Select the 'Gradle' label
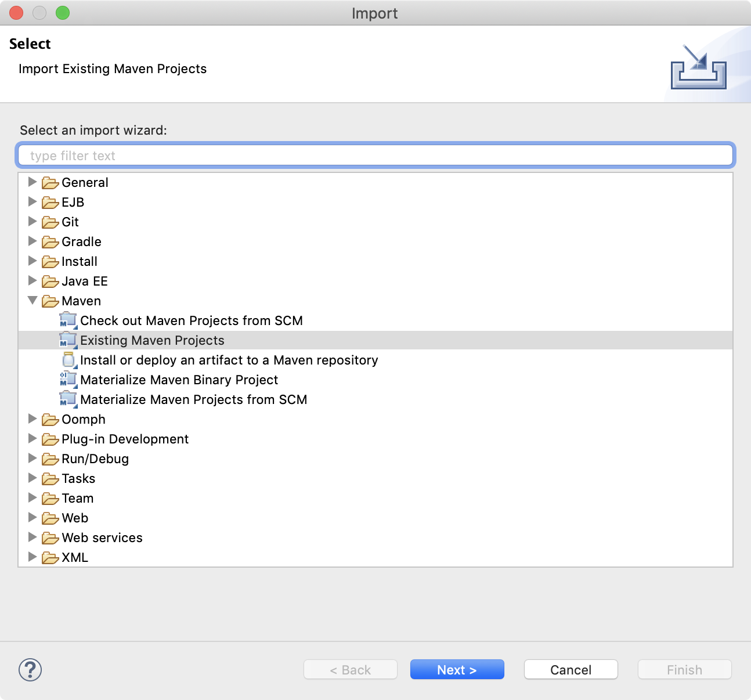Screen dimensions: 751x700 tap(82, 241)
